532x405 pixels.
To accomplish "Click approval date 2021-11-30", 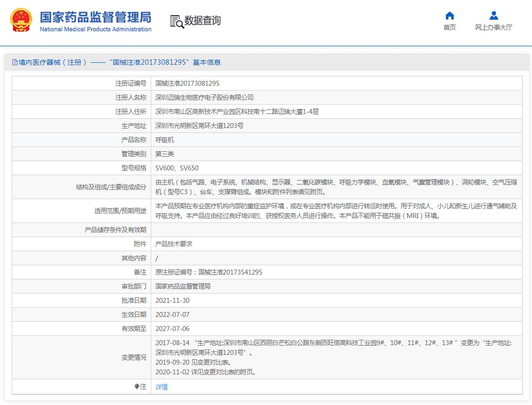I will [172, 300].
